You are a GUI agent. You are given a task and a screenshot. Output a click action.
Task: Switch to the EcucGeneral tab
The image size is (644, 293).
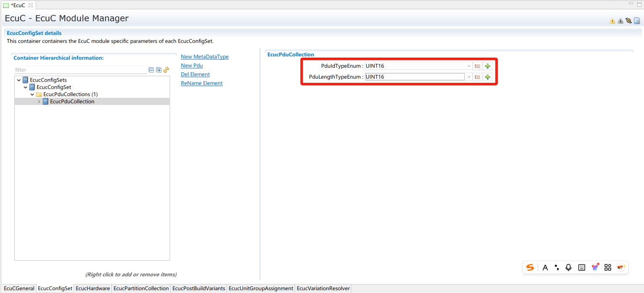19,288
